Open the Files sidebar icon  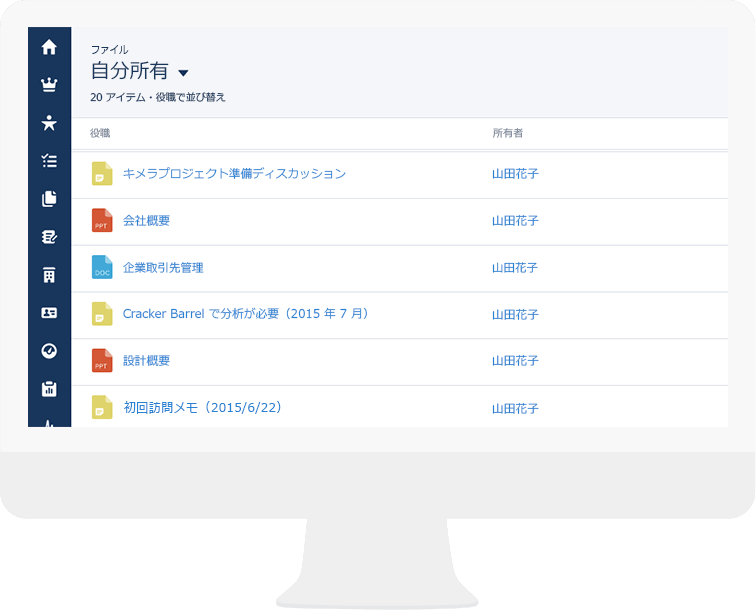pos(49,199)
